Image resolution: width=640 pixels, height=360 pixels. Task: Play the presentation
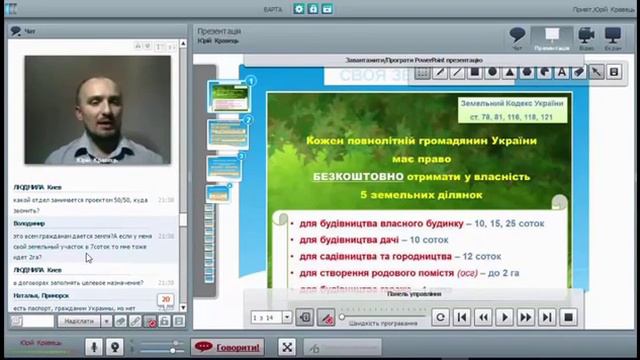[504, 317]
